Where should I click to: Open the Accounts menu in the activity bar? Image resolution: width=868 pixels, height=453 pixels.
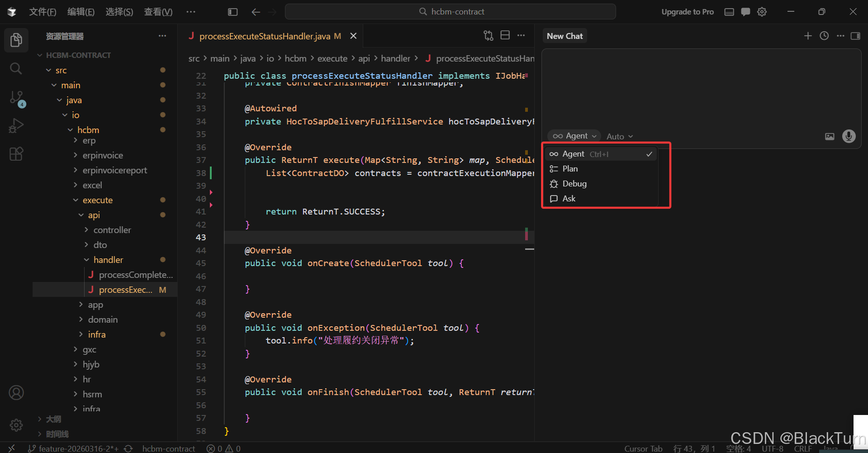16,392
